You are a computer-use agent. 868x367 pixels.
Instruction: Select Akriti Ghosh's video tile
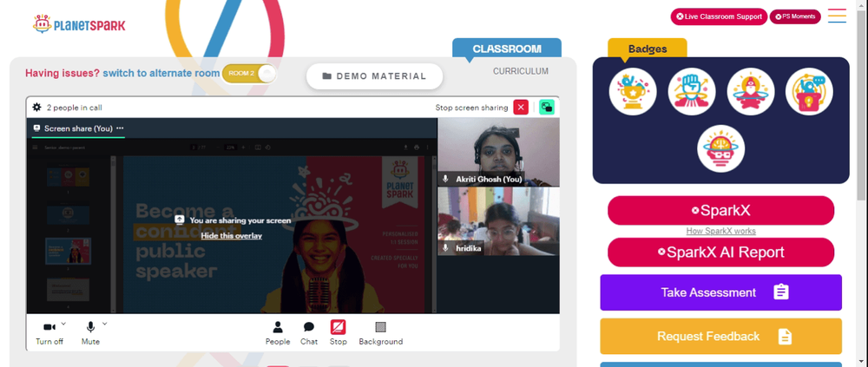click(x=499, y=152)
